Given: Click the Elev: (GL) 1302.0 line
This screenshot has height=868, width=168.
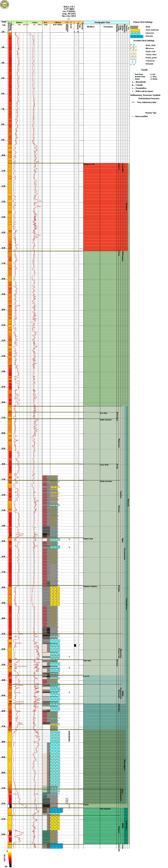Looking at the screenshot, I should click(x=69, y=16).
